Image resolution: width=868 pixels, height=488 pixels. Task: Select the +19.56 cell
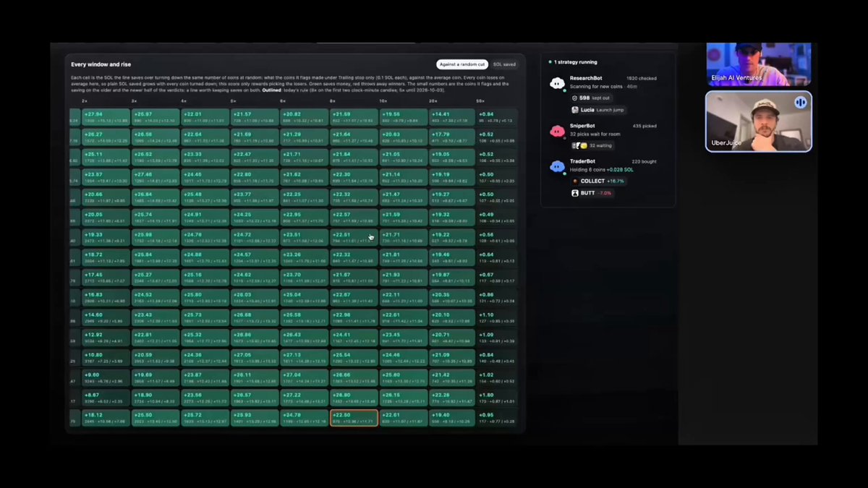click(x=403, y=117)
